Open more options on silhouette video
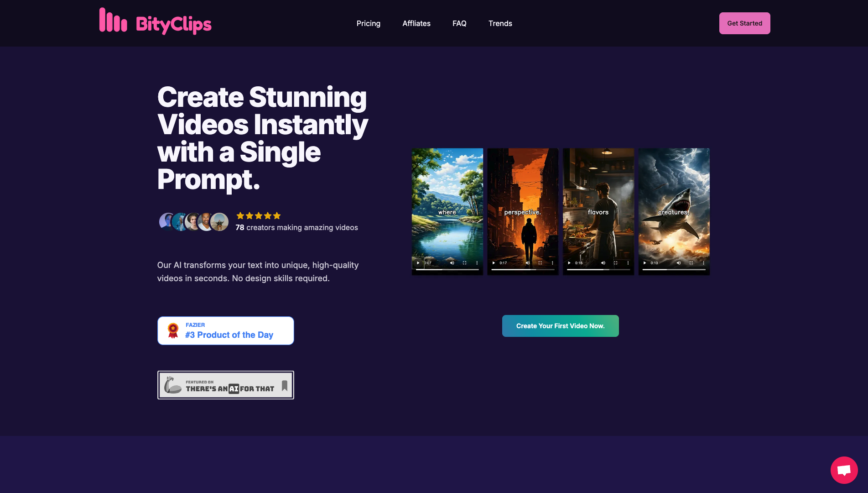Image resolution: width=868 pixels, height=493 pixels. pyautogui.click(x=552, y=263)
